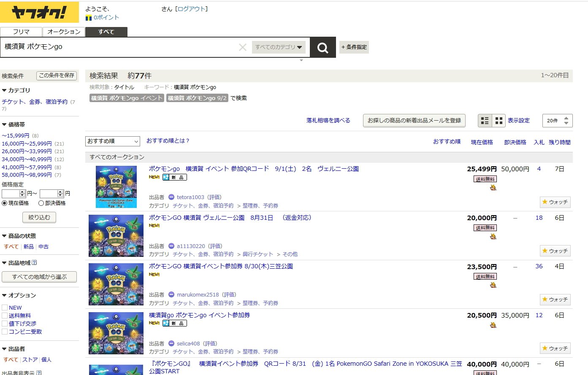588x375 pixels.
Task: Click seller rating icon for tetora1003
Action: (171, 197)
